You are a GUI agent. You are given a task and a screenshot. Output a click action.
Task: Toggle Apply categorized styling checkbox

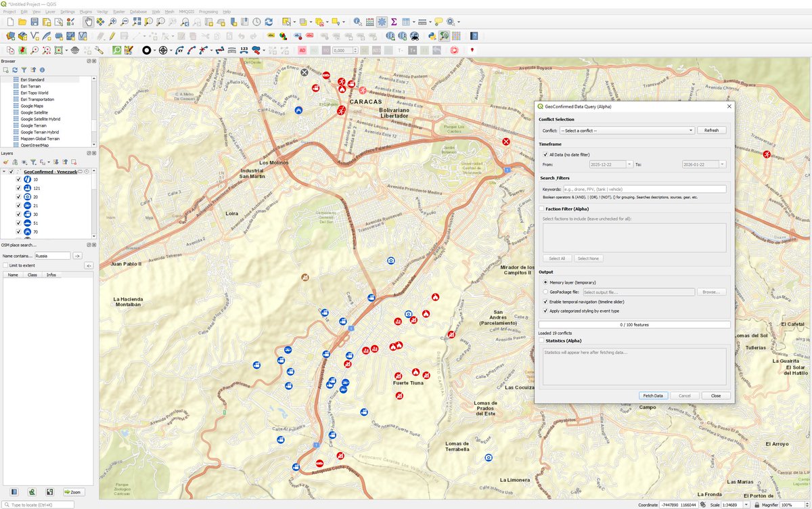pos(545,311)
